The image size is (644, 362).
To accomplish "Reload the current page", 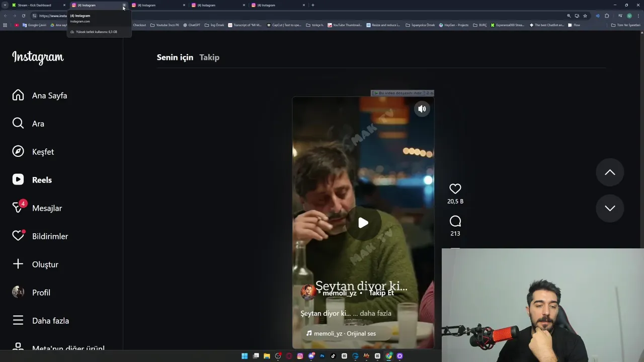I will pos(23,16).
